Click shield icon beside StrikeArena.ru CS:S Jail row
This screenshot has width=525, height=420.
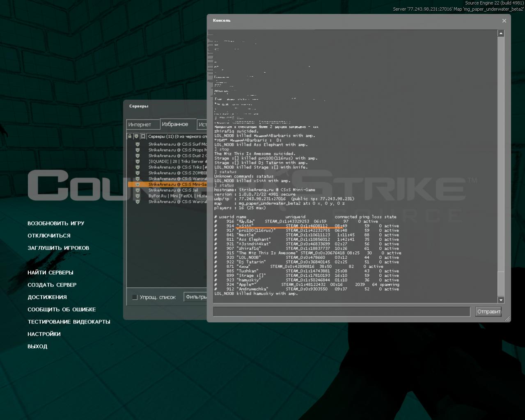(x=138, y=190)
